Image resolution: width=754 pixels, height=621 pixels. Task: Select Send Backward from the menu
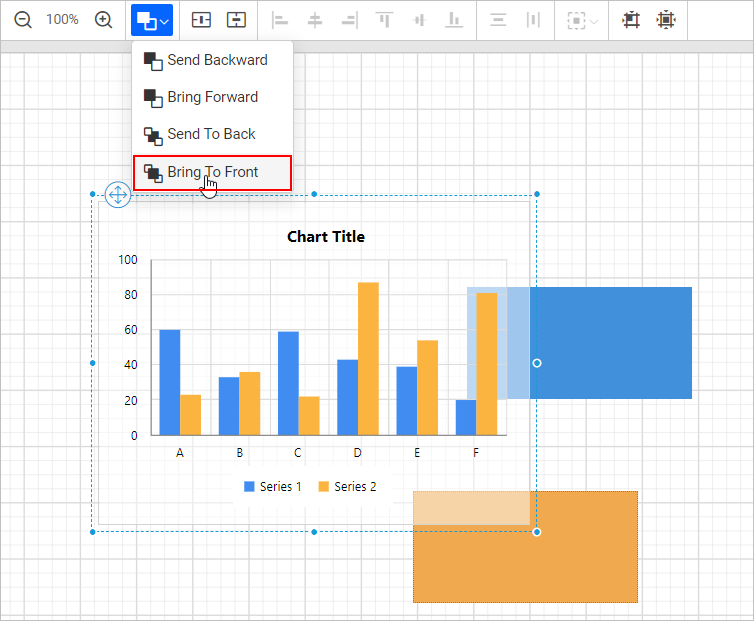213,60
